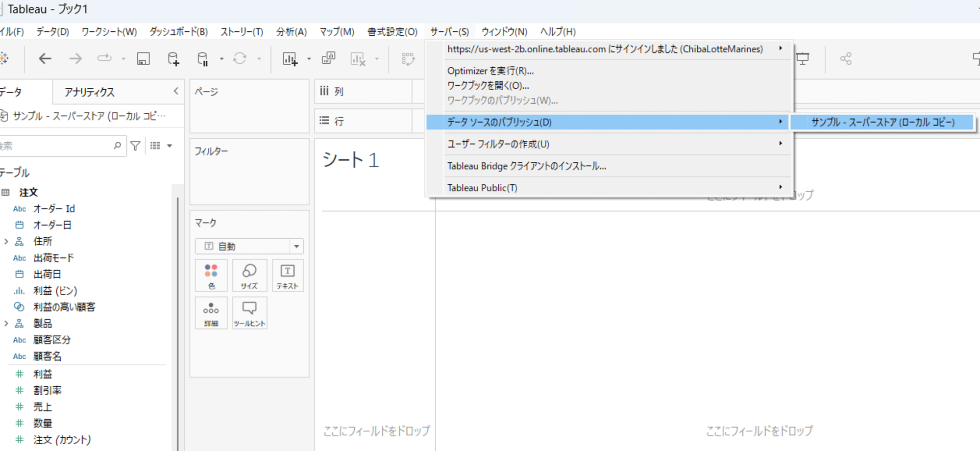Open the マップ(M) menu
The image size is (980, 451).
click(337, 32)
